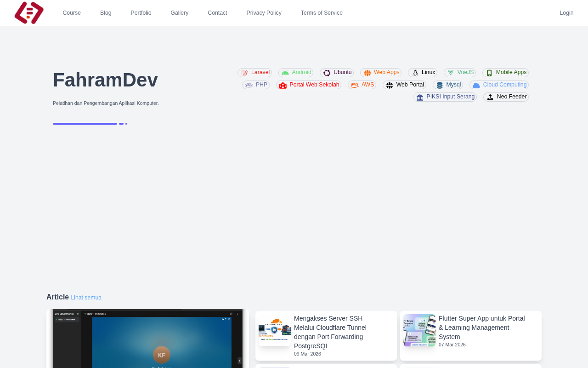Go to the Blog page
This screenshot has width=588, height=368.
point(106,13)
